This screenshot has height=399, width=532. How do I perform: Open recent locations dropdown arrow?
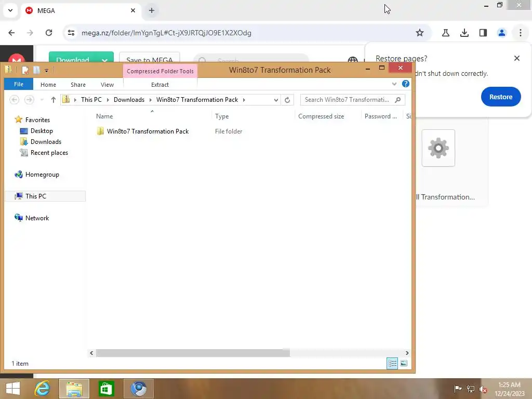coord(42,100)
